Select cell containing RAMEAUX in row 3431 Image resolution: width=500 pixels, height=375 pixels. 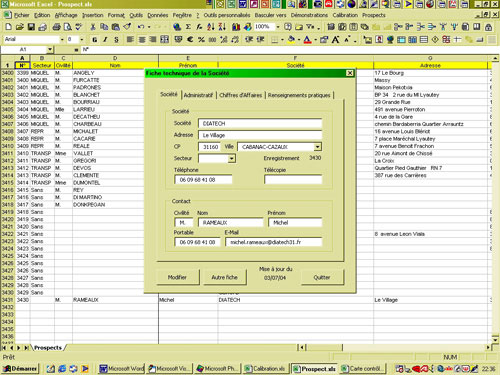click(115, 300)
